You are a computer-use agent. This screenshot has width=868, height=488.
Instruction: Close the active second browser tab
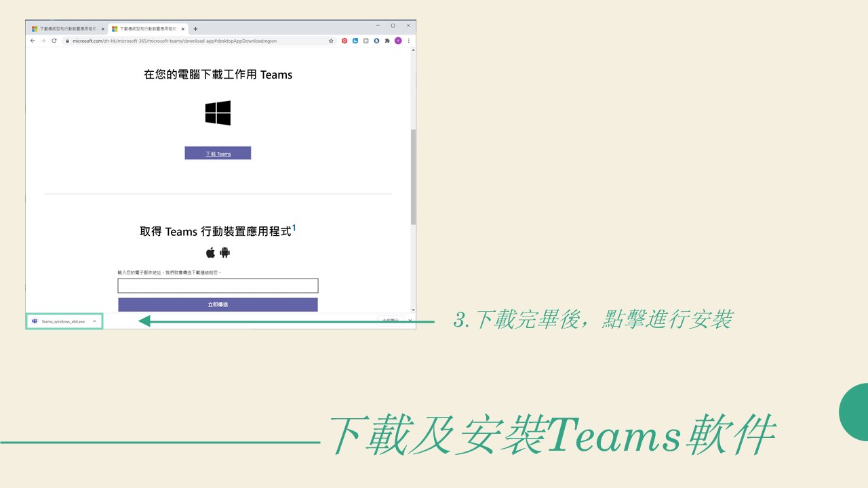[x=182, y=29]
